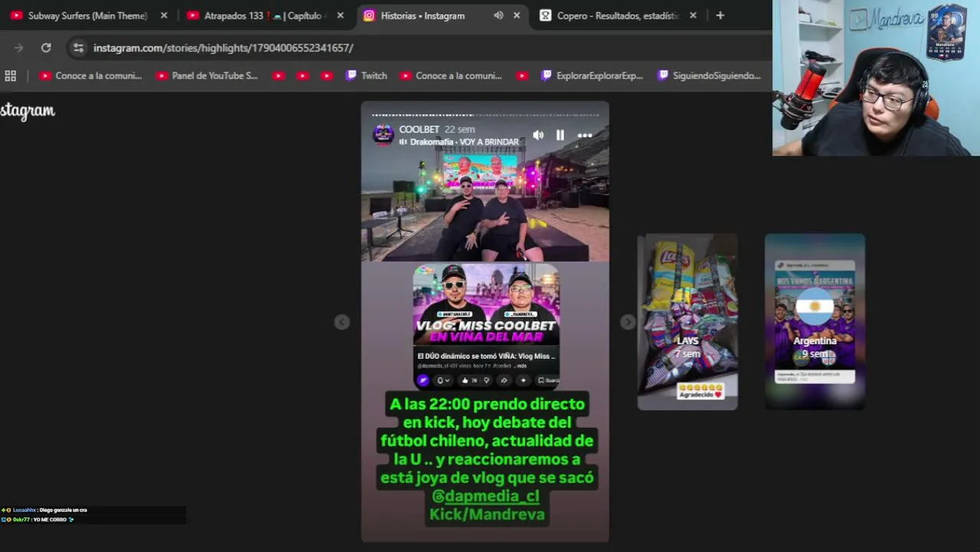980x552 pixels.
Task: Click the COOLBET username in the story header
Action: (419, 130)
